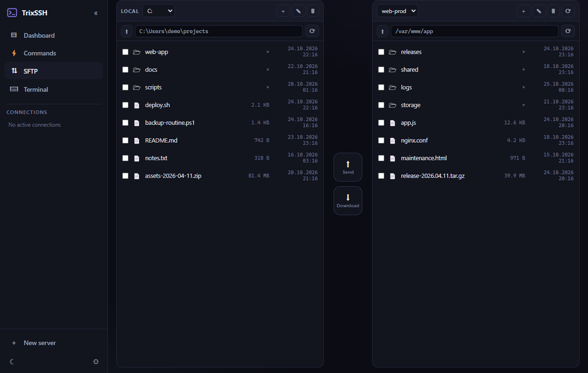The image size is (588, 373).
Task: Click the app.js file name
Action: [x=408, y=122]
